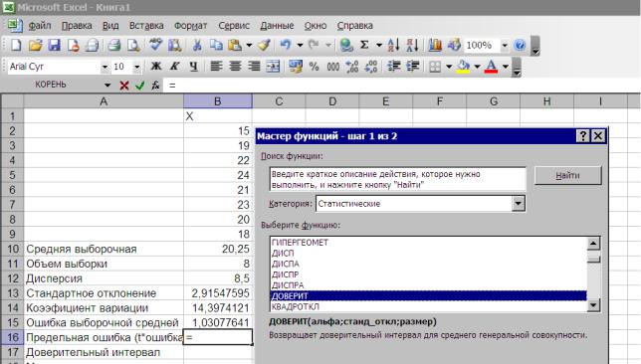Open the Paste options dropdown arrow
Image resolution: width=641 pixels, height=364 pixels.
click(x=249, y=45)
